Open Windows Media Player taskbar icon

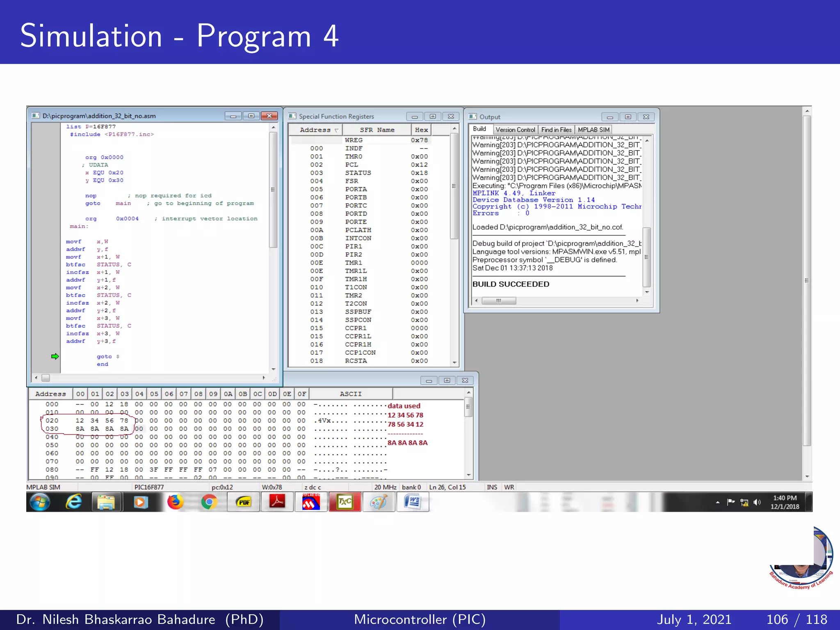(x=141, y=502)
